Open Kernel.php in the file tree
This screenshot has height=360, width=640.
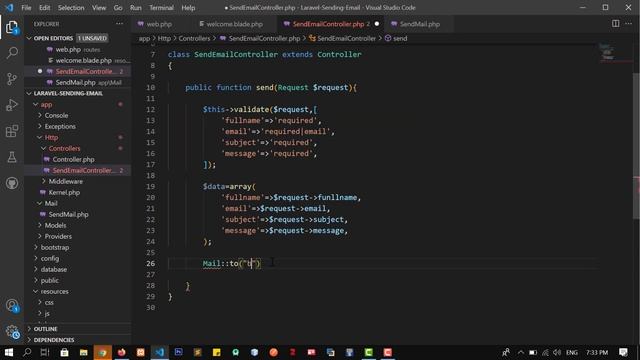click(x=64, y=192)
